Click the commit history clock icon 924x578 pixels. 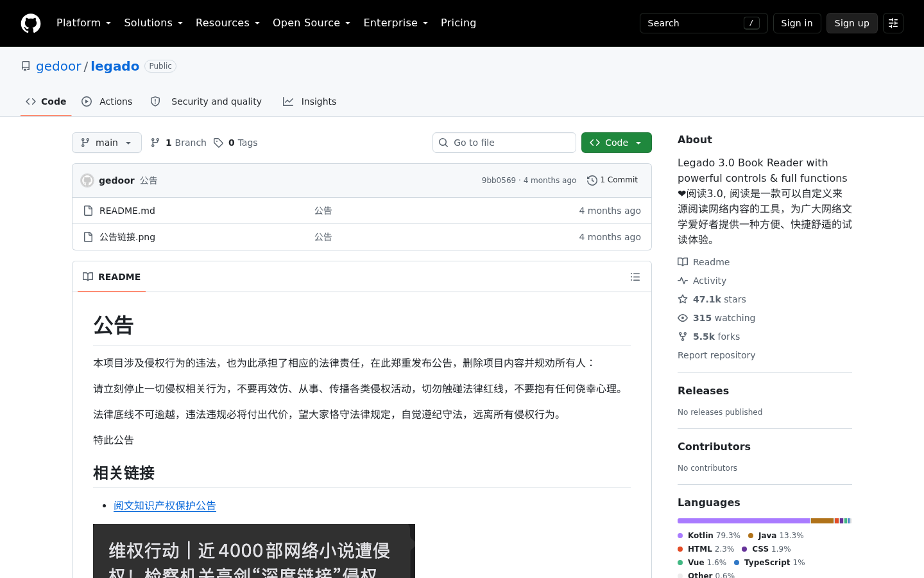(x=592, y=180)
